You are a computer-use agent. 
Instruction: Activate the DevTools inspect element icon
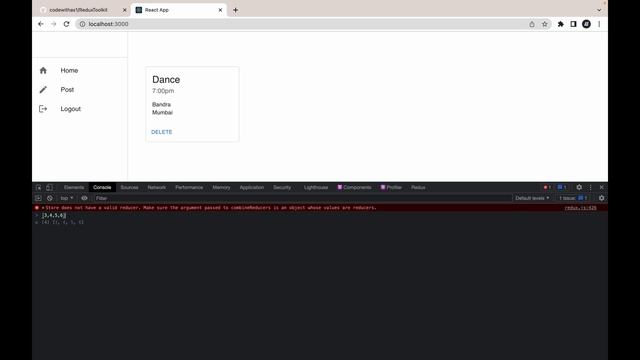tap(38, 187)
